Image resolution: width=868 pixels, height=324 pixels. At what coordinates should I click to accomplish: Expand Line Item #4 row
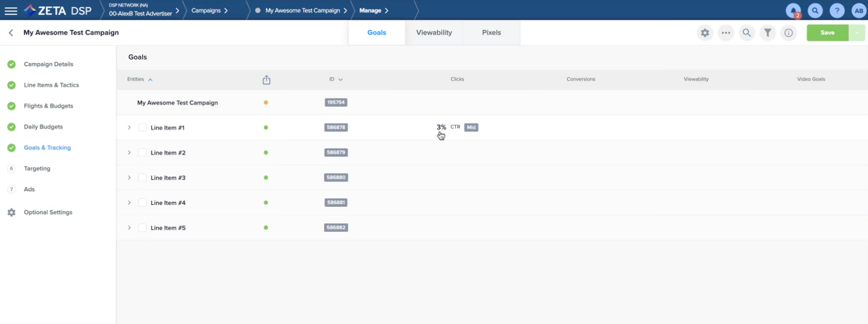(x=129, y=203)
